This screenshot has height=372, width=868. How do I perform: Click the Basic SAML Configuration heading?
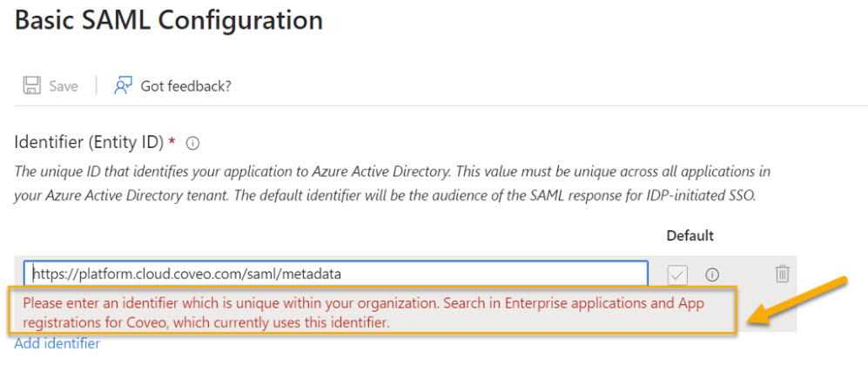point(169,21)
